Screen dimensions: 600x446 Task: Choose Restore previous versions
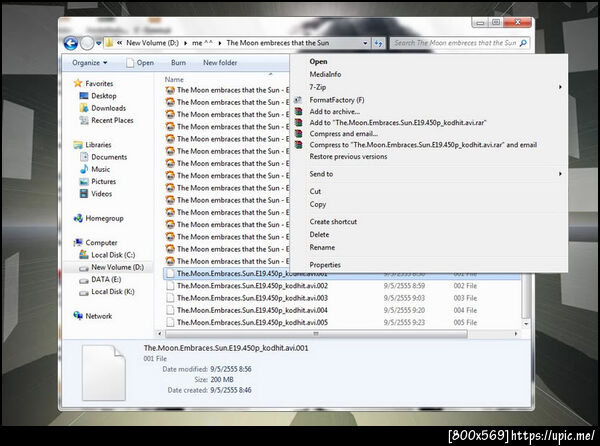(x=348, y=156)
